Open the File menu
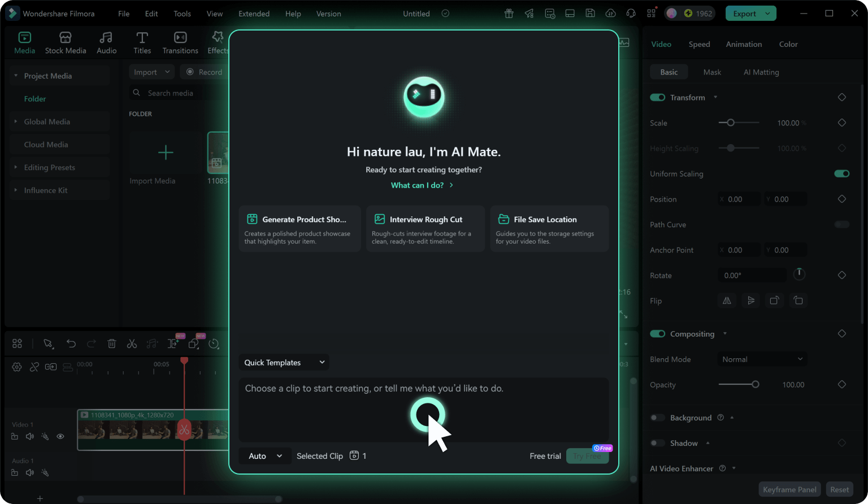This screenshot has width=868, height=504. (x=124, y=14)
